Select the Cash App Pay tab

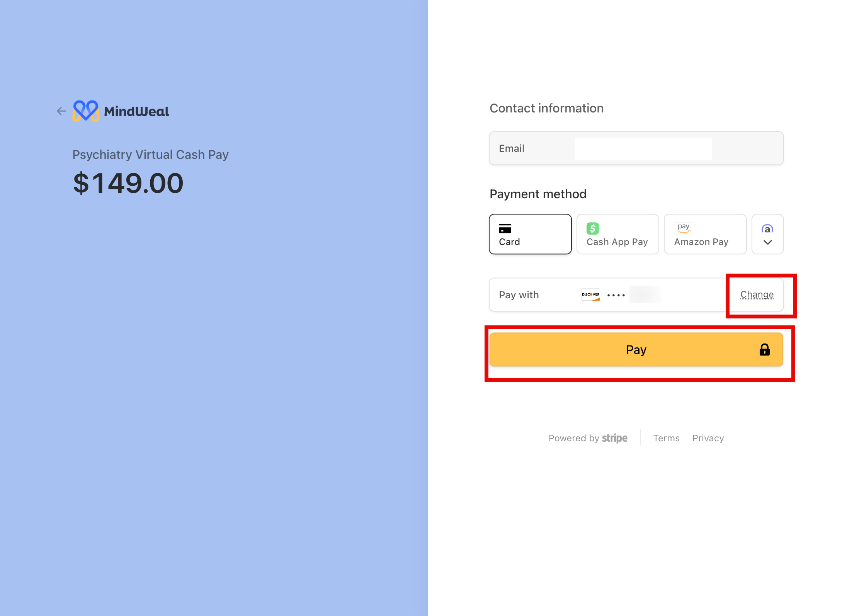coord(617,234)
